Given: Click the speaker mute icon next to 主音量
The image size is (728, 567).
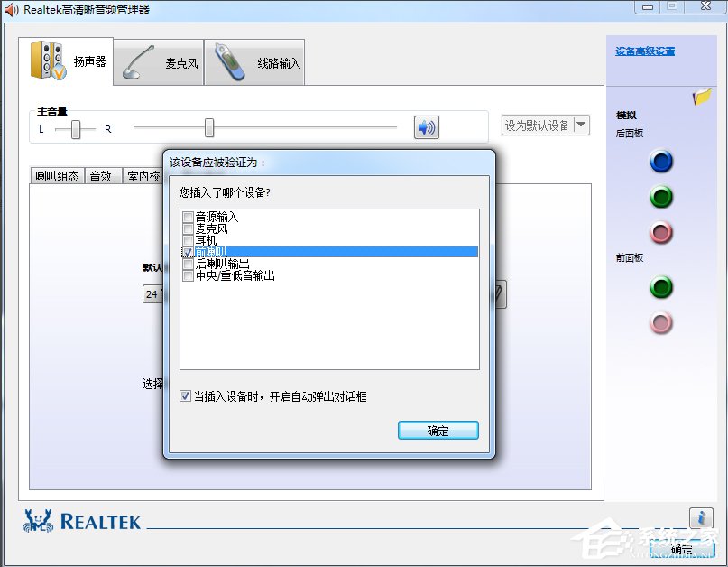Looking at the screenshot, I should point(425,127).
